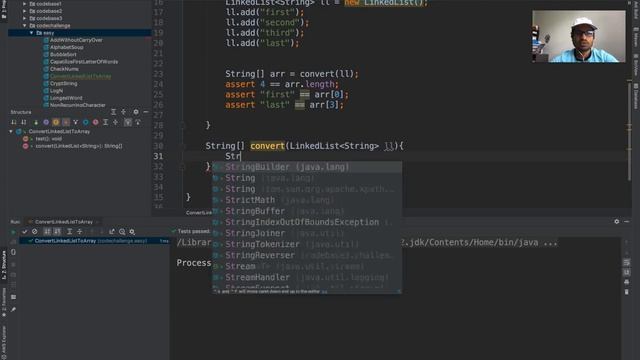This screenshot has width=640, height=360.
Task: Toggle show lambdas in Structure toolbar
Action: [x=76, y=122]
